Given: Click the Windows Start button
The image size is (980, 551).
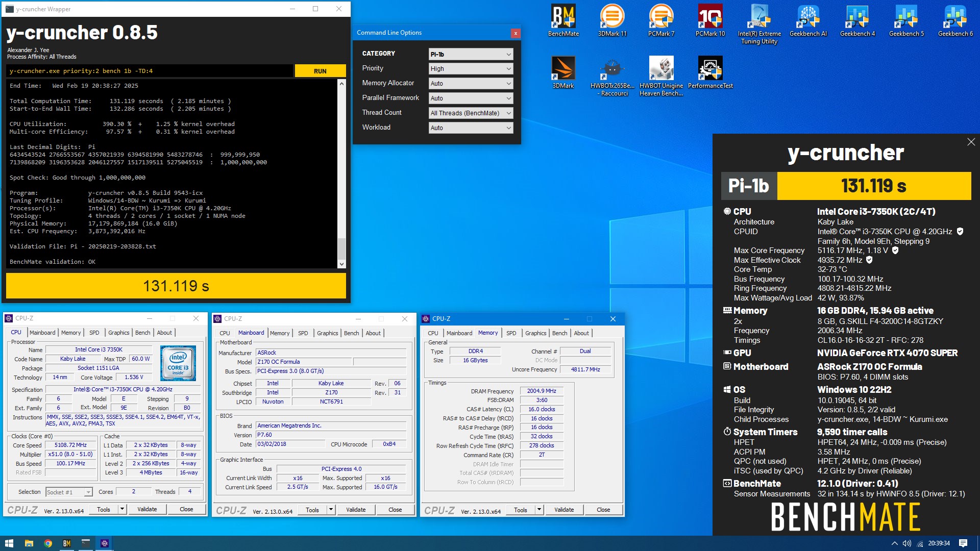Looking at the screenshot, I should coord(9,543).
